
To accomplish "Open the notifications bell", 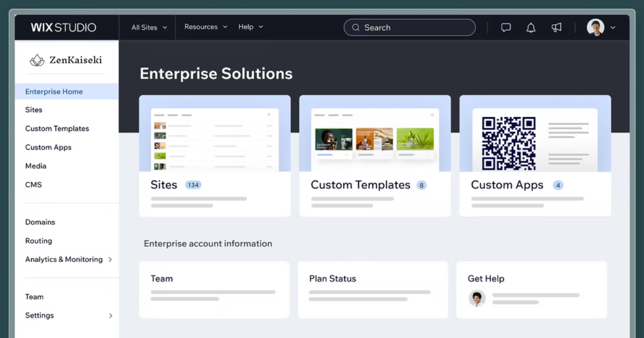I will 531,28.
